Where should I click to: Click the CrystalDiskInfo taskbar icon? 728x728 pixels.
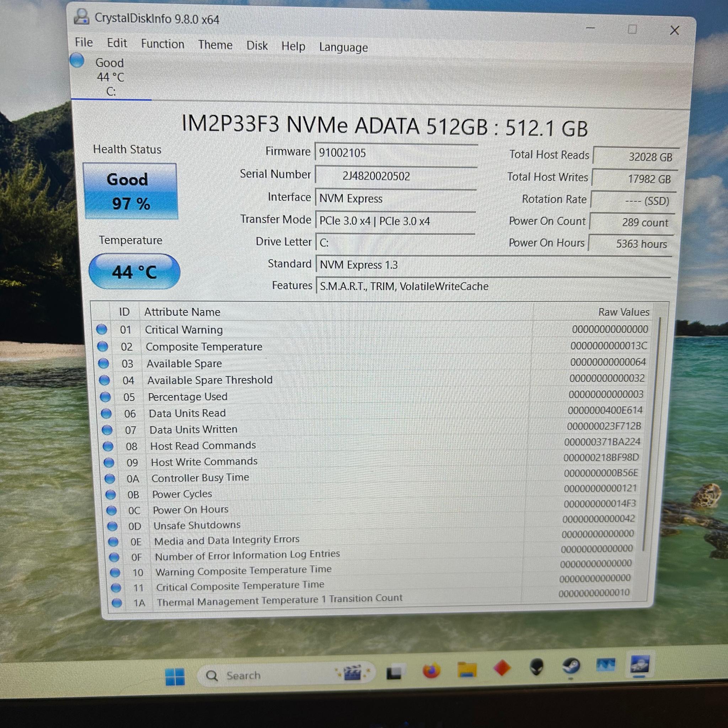640,664
